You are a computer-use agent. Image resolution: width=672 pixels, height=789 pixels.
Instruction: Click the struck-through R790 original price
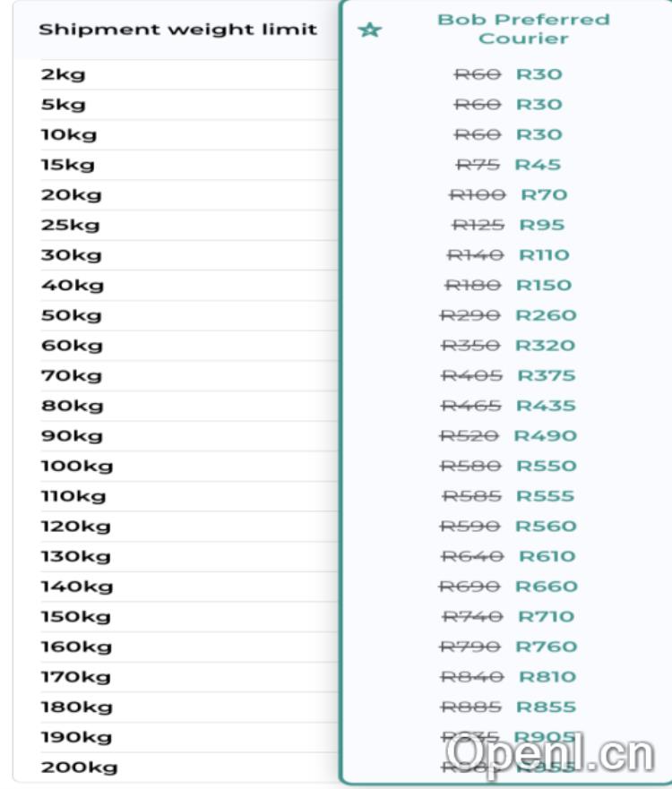472,647
